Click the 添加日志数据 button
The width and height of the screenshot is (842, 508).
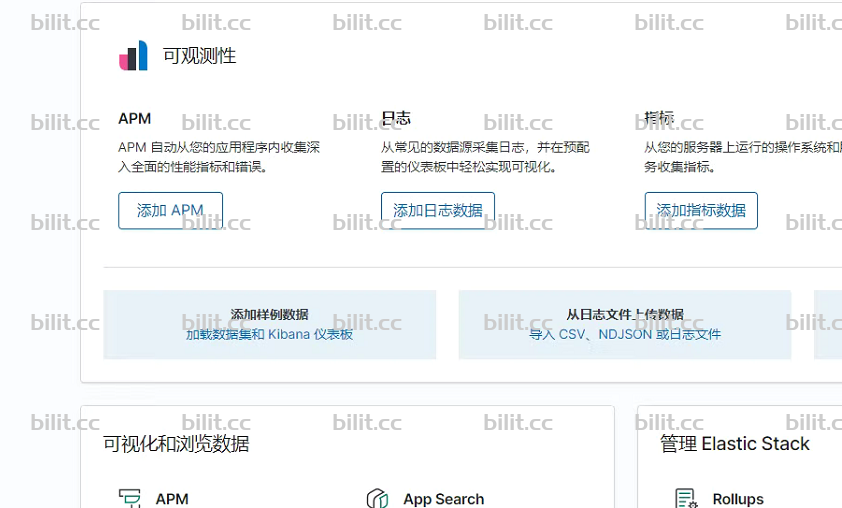tap(438, 211)
